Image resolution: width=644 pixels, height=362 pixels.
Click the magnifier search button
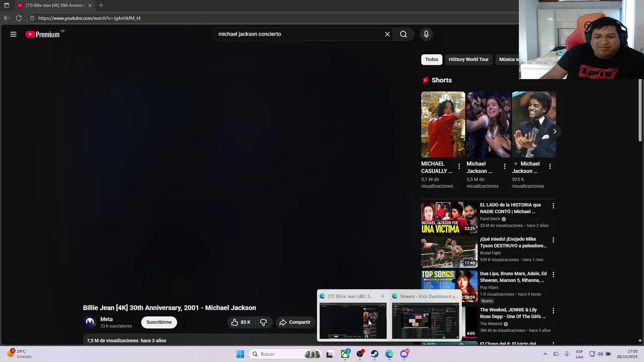(404, 34)
